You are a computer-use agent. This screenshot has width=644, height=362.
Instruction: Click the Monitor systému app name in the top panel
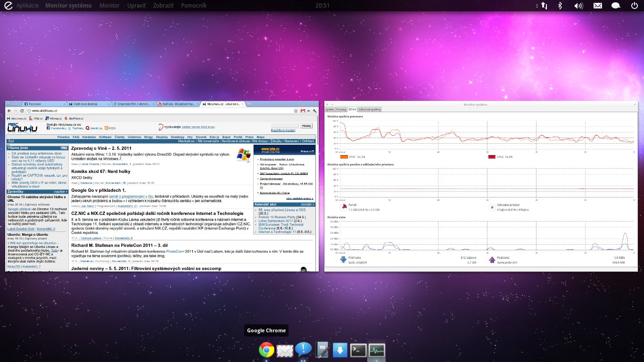pyautogui.click(x=69, y=6)
